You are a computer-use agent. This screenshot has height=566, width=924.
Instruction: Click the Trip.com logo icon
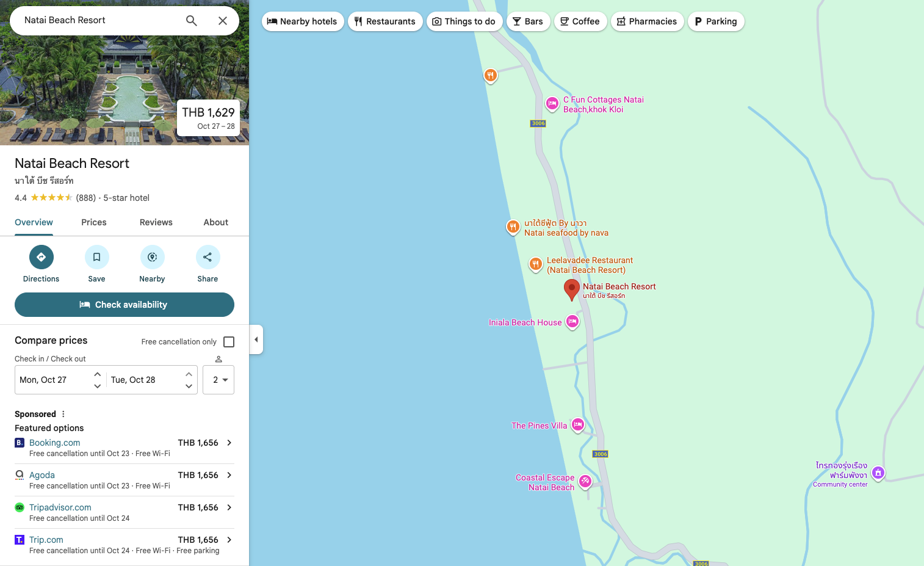[x=20, y=540]
